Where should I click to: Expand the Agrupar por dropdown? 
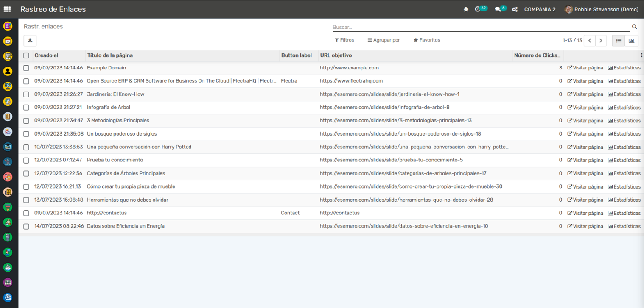[x=384, y=40]
